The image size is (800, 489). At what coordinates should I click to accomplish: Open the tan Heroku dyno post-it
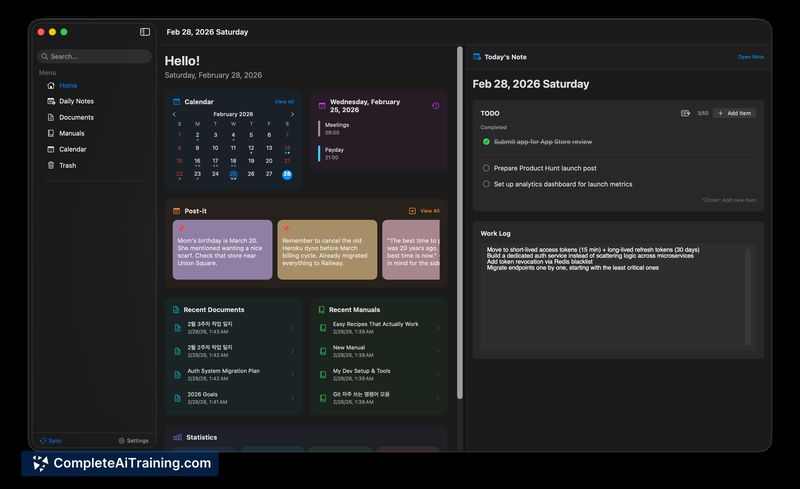327,250
